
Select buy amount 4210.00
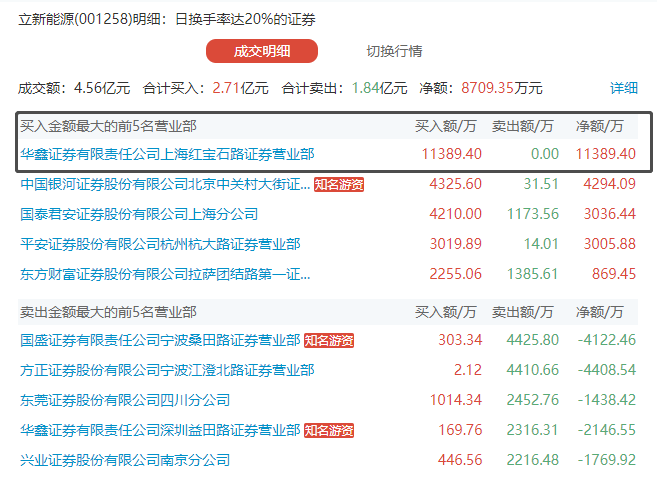[x=455, y=214]
